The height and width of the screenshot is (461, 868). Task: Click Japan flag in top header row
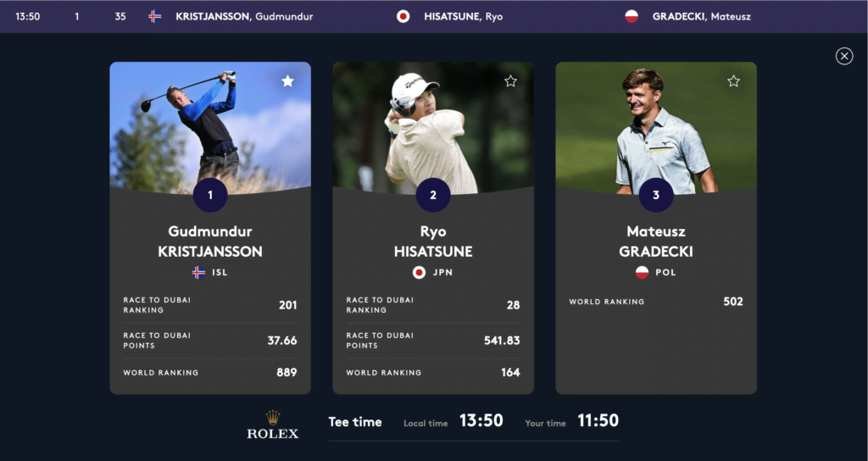(x=403, y=17)
